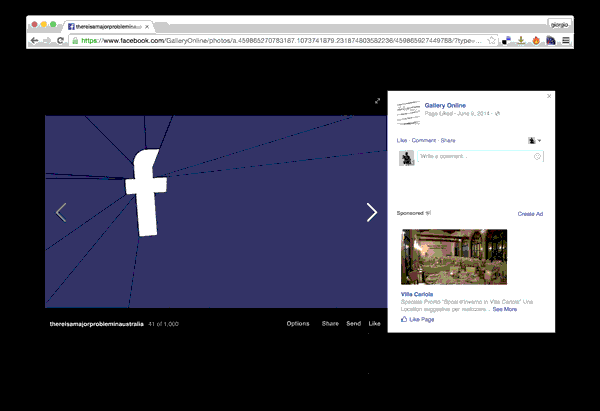Click the audience privacy icon after the date

(497, 114)
